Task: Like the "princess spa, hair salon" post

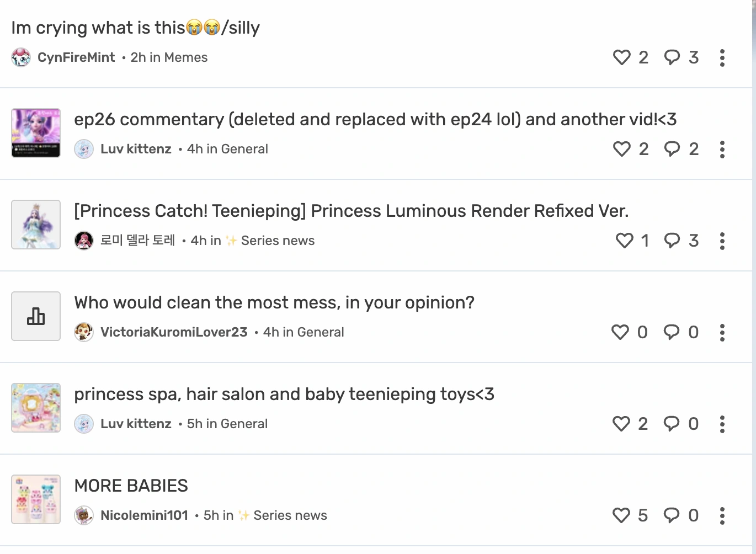Action: (x=622, y=424)
